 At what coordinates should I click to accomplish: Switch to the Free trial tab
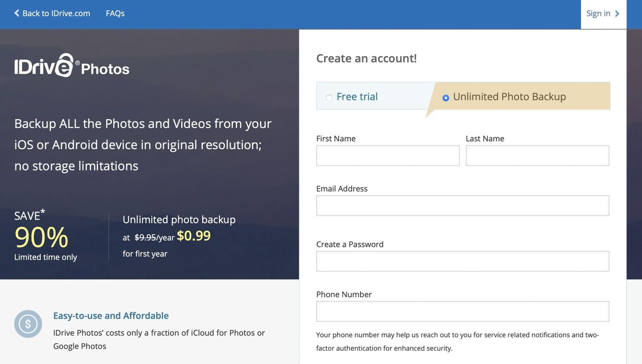(356, 97)
